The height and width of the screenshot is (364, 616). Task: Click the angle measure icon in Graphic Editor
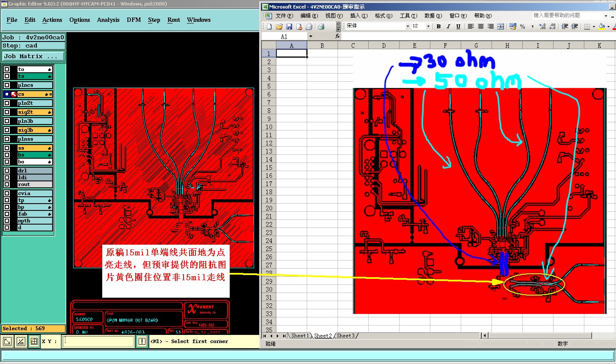[21, 341]
